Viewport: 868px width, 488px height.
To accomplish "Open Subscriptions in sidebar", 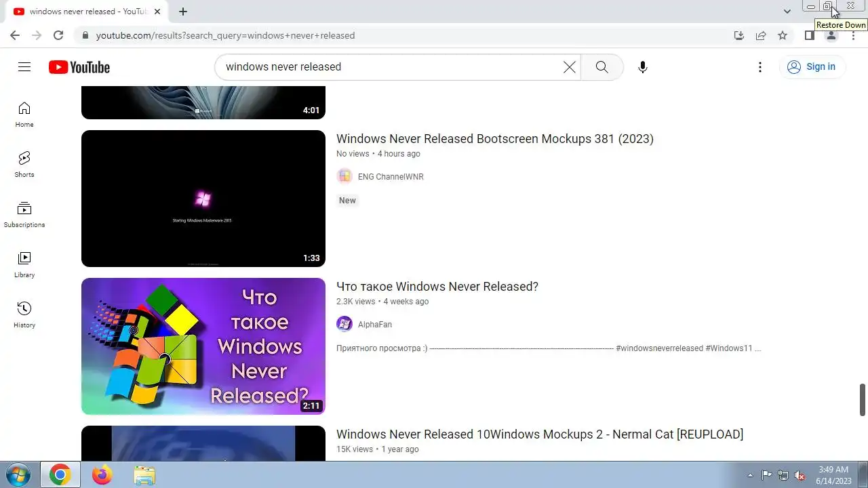I will pyautogui.click(x=24, y=215).
